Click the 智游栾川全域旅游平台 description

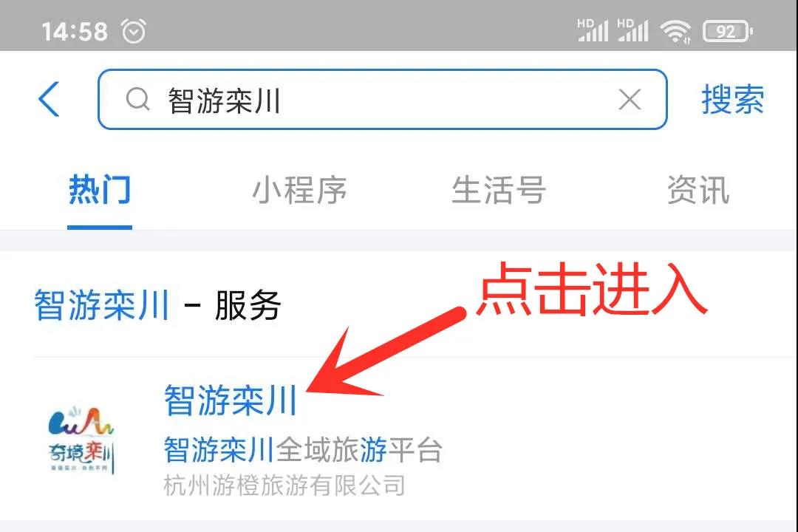pos(303,449)
